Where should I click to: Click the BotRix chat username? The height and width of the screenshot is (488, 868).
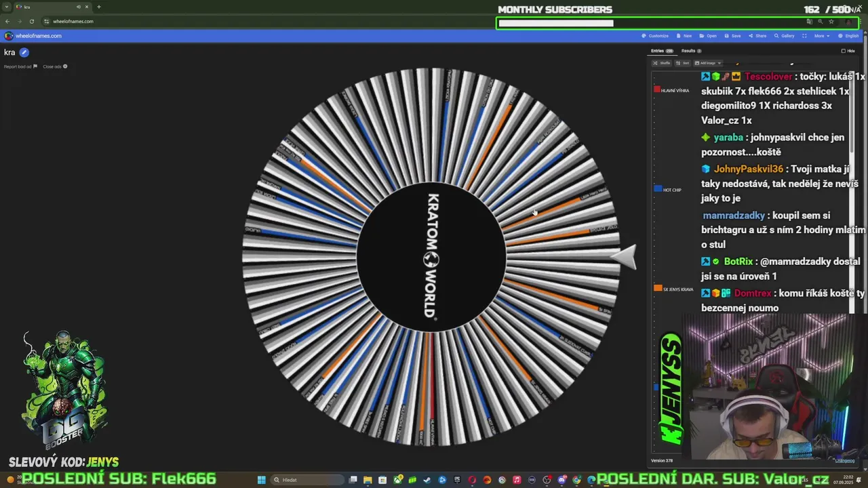tap(738, 262)
